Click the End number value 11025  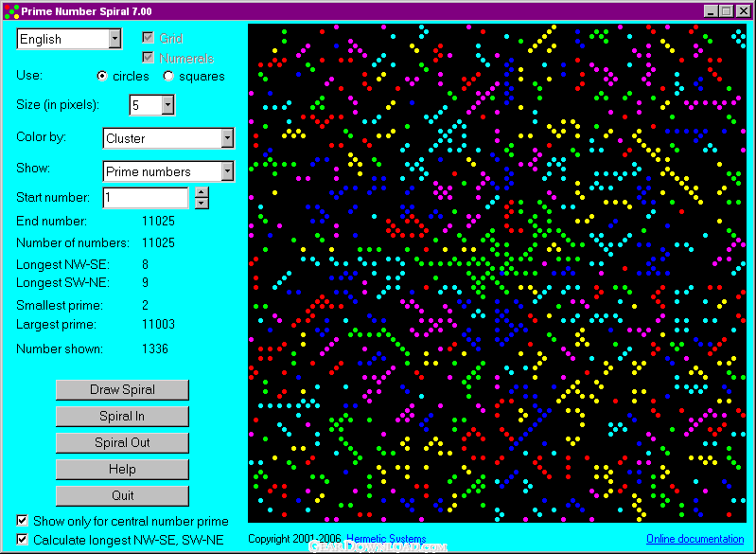(x=158, y=222)
